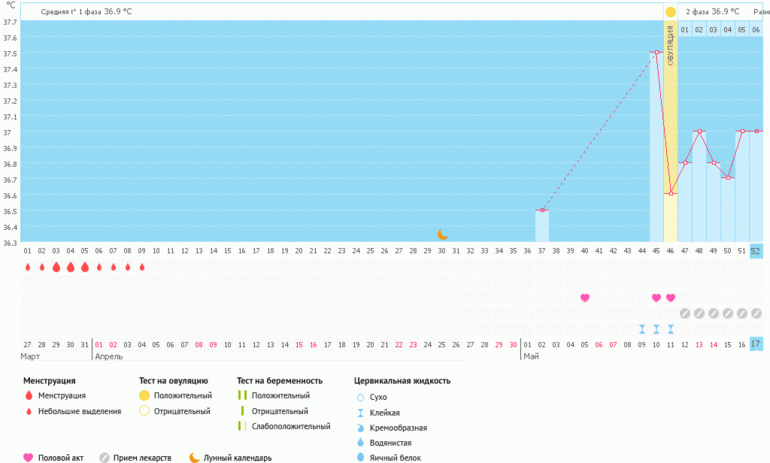Click the orange moon icon on cycle day 30
Viewport: 770px width, 463px height.
click(x=443, y=234)
